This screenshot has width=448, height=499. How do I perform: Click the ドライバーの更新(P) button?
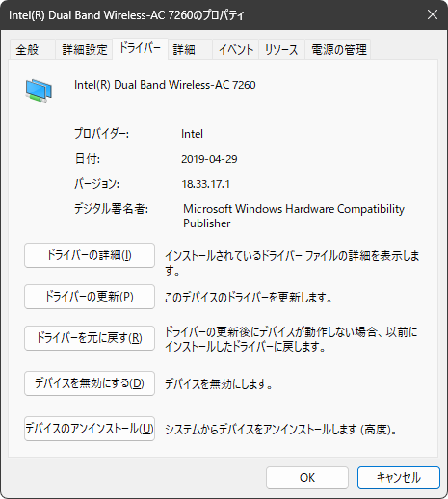[90, 297]
